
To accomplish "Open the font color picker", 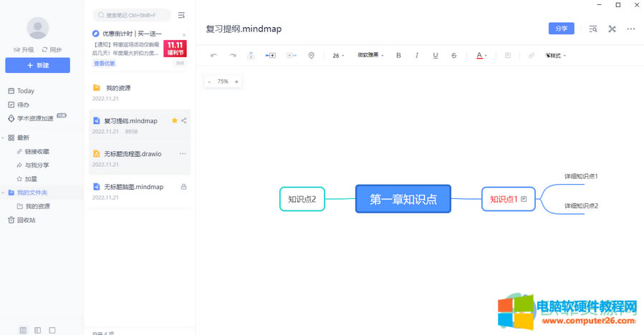I will (481, 55).
